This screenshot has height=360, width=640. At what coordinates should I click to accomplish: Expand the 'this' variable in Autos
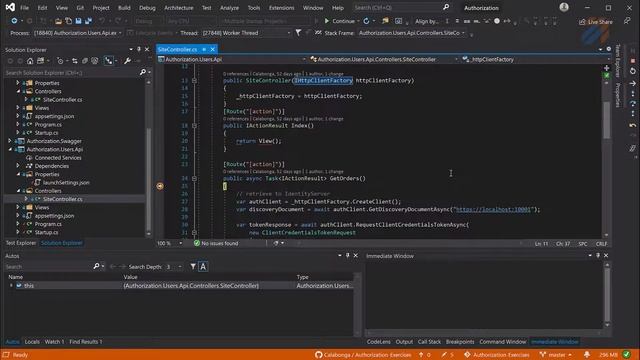[11, 285]
